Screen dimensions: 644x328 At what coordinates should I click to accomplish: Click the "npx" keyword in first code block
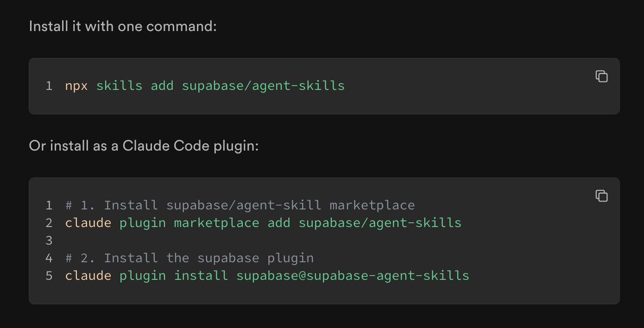[x=77, y=85]
